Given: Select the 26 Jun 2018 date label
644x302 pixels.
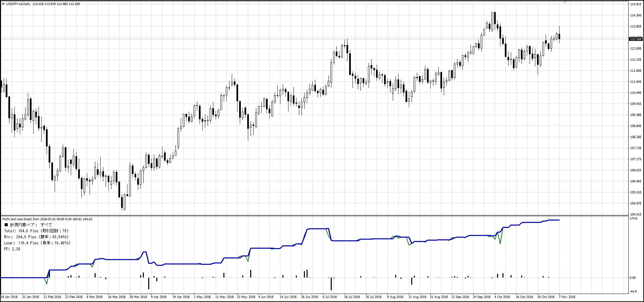Looking at the screenshot, I should tap(309, 297).
